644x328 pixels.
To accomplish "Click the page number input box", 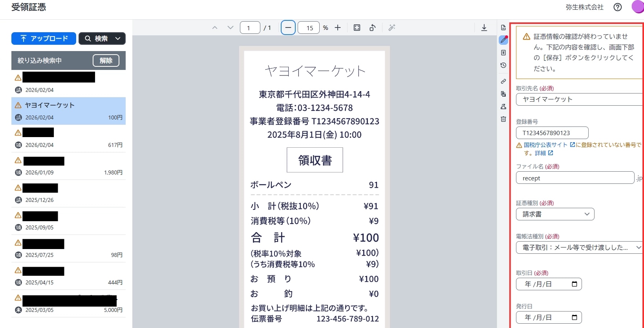I will tap(250, 27).
